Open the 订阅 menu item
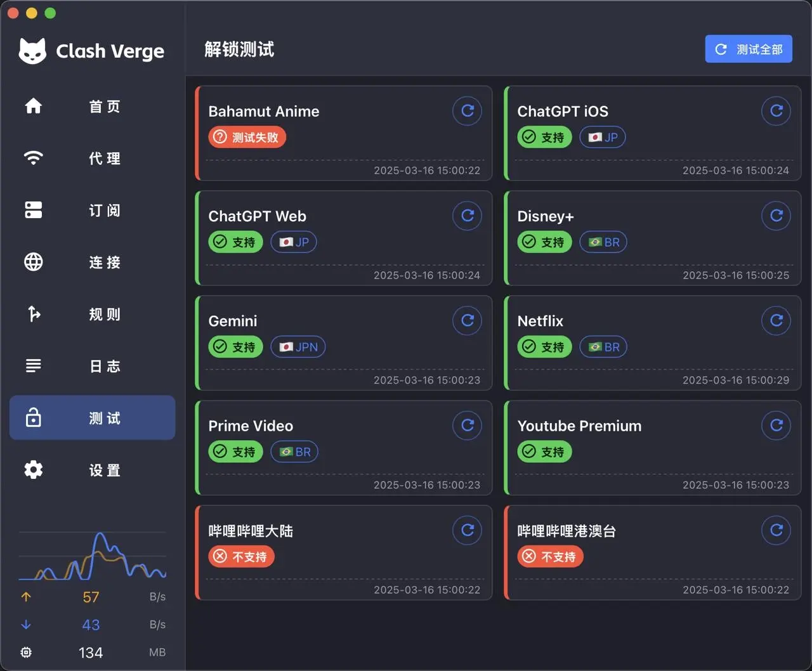 click(93, 210)
